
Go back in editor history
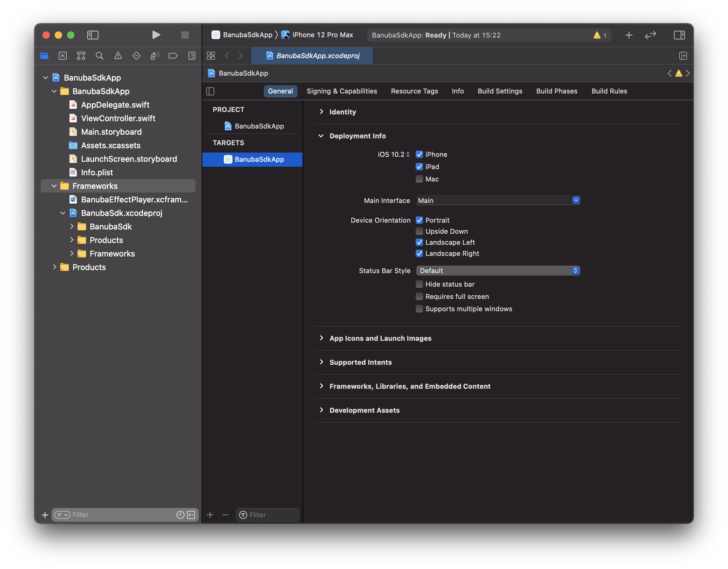pyautogui.click(x=227, y=56)
